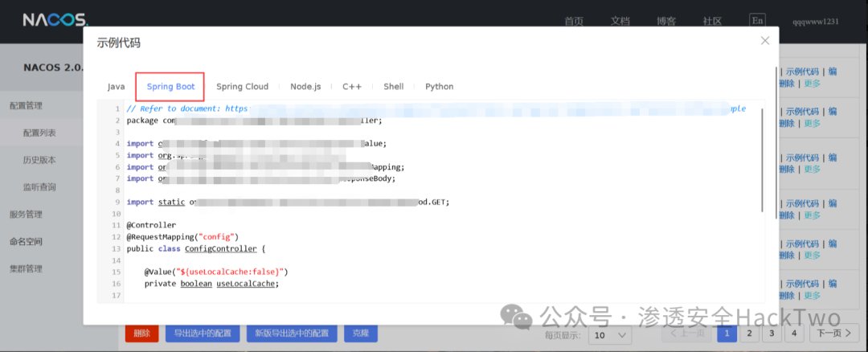Click the 克隆 button

point(360,334)
